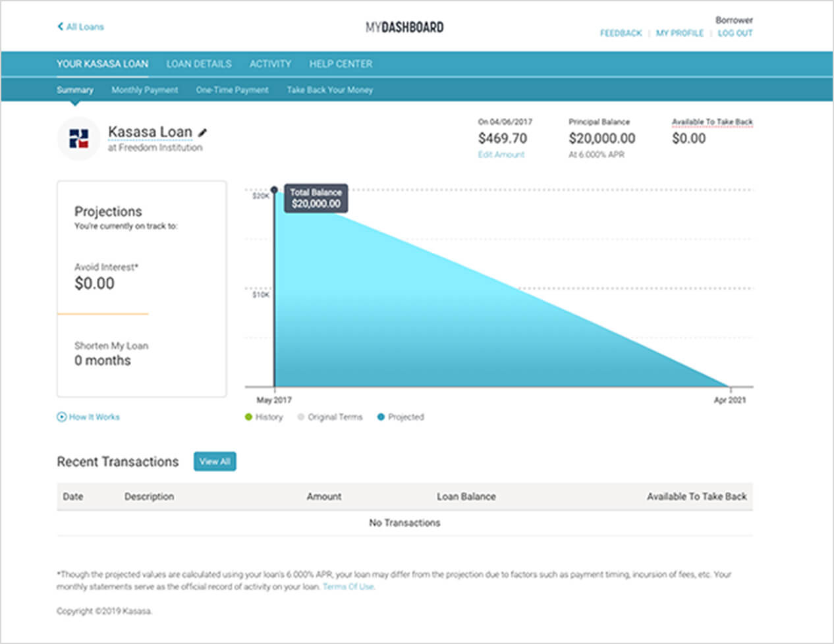Open the Terms Of Use link
Image resolution: width=834 pixels, height=644 pixels.
[348, 587]
